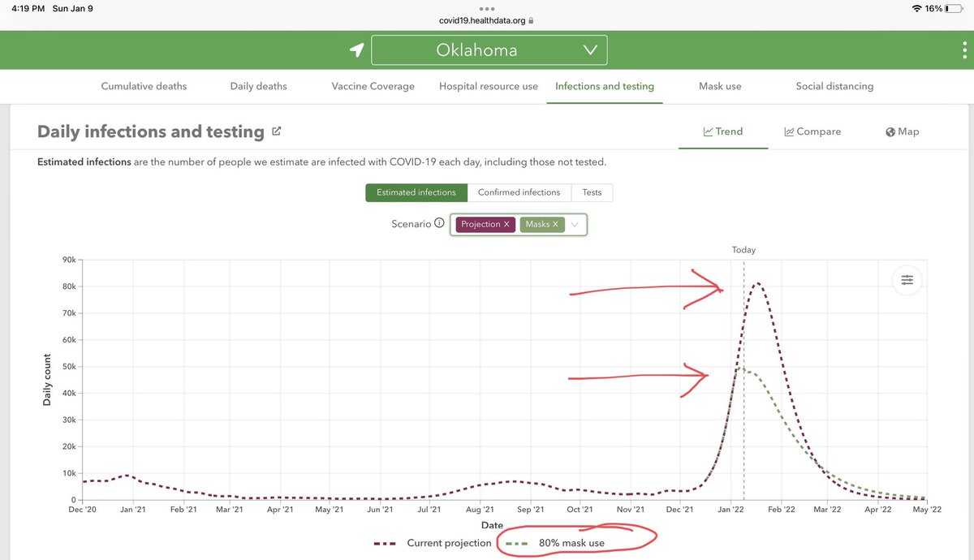Toggle 80% mask use legend entry

(x=555, y=543)
